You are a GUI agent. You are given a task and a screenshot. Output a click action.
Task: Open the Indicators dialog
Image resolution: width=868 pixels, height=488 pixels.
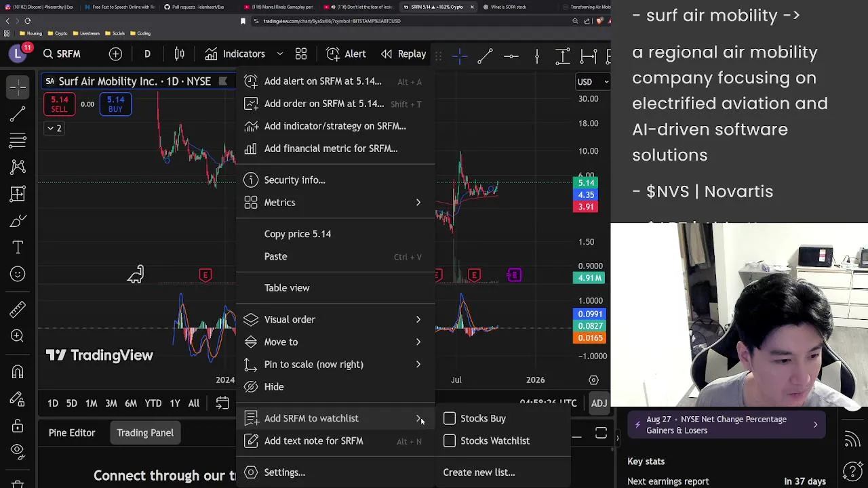click(235, 54)
